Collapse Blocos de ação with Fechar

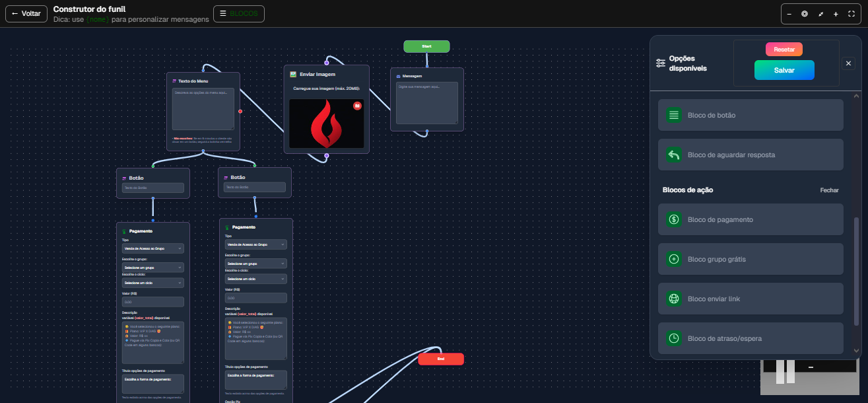[829, 190]
